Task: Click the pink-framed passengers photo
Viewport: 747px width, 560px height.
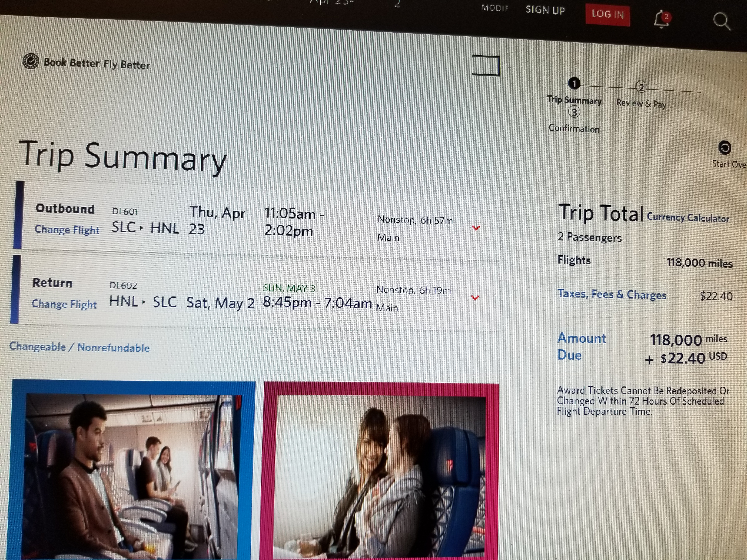Action: tap(380, 471)
